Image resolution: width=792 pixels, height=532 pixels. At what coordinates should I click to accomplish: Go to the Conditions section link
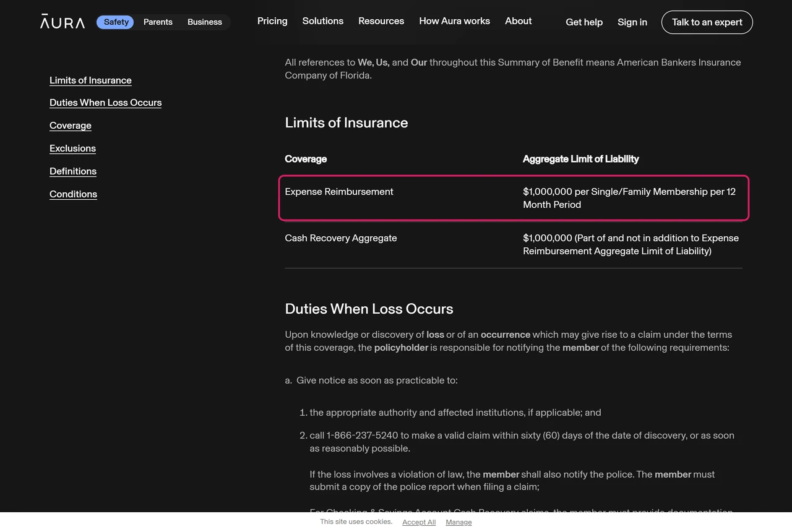73,194
